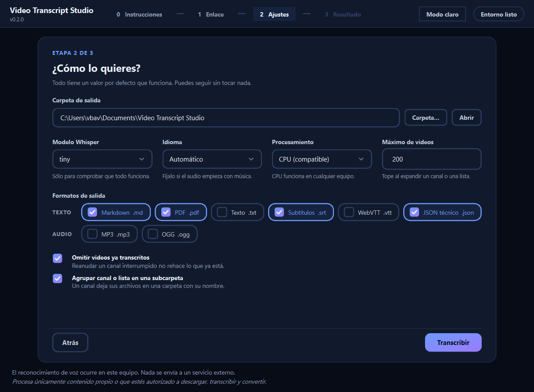The image size is (534, 392).
Task: Click hint Fíjalo si el audio empieza con música
Action: tap(207, 176)
